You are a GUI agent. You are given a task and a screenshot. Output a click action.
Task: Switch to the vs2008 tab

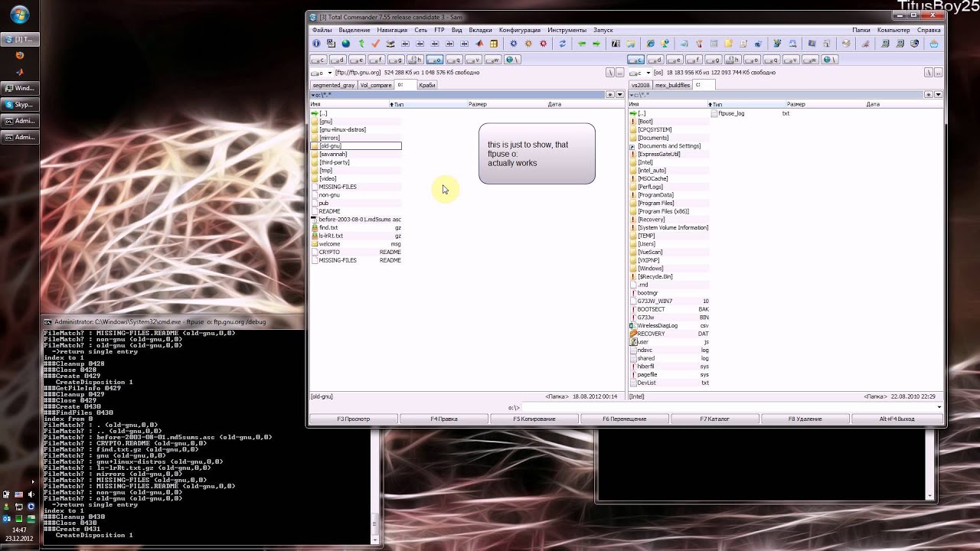[640, 85]
